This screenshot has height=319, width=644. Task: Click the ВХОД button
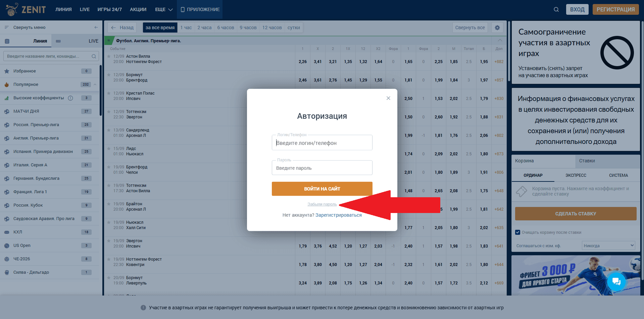click(577, 9)
